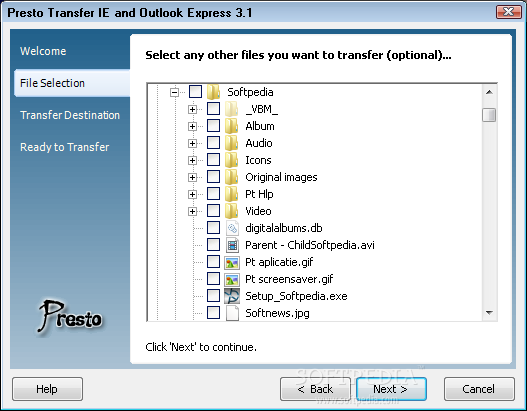Check the Softpedia folder checkbox
Screen dimensions: 527x411
pos(196,91)
